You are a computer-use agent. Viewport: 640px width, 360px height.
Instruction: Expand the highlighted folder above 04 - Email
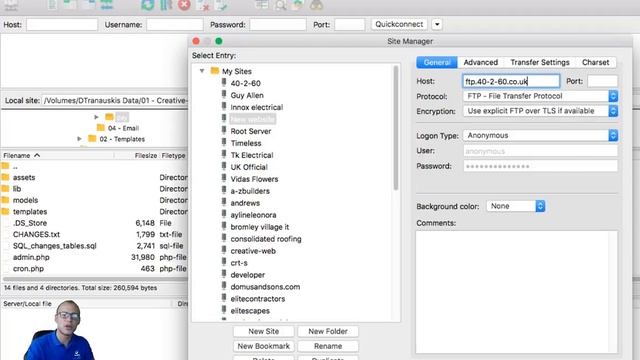(x=96, y=117)
